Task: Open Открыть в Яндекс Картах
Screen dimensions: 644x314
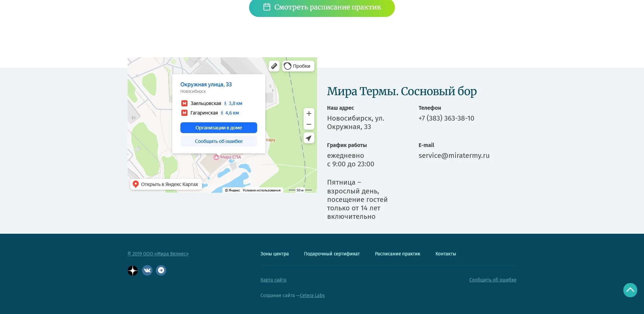Action: click(166, 184)
